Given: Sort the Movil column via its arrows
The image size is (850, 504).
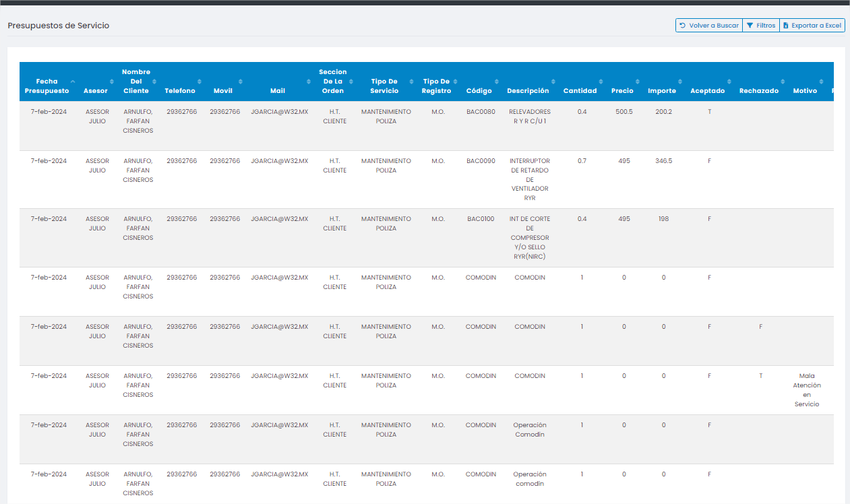Looking at the screenshot, I should coord(241,82).
